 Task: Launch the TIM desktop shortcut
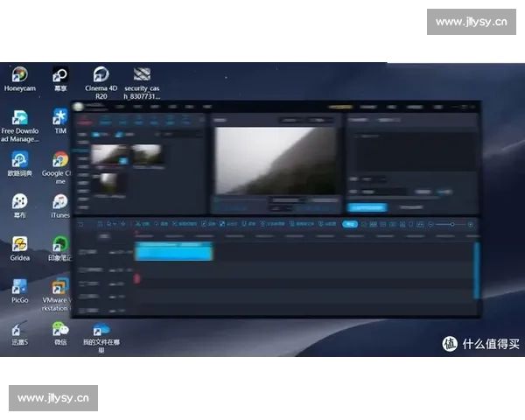(x=60, y=118)
